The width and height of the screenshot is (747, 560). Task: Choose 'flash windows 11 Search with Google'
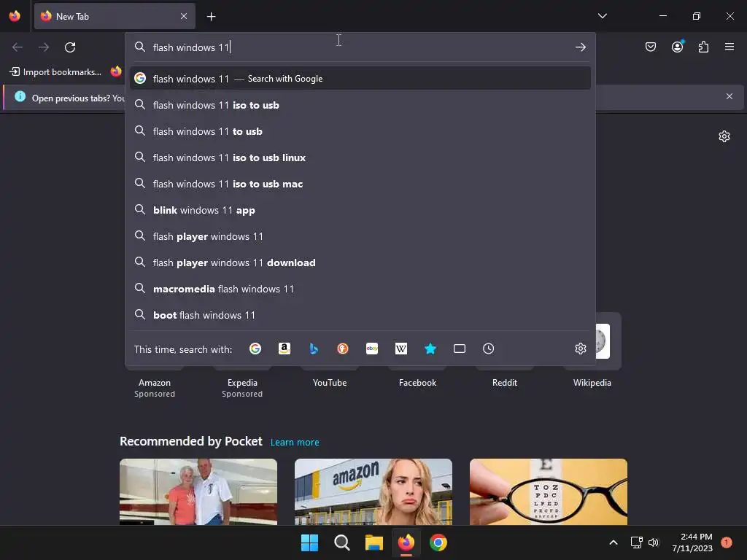coord(360,79)
